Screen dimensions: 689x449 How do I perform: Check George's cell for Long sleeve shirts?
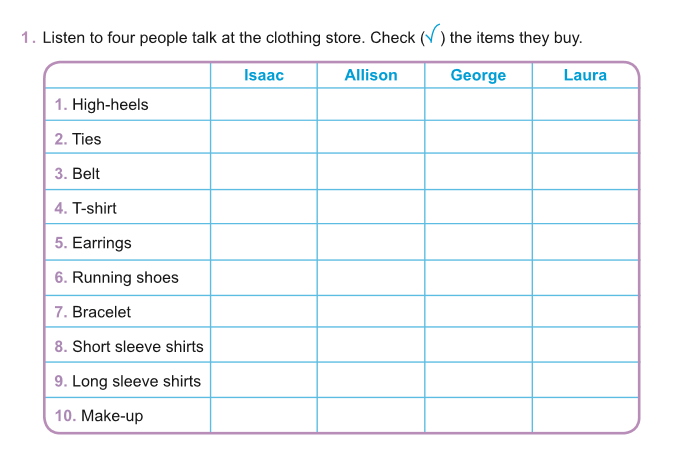point(478,381)
